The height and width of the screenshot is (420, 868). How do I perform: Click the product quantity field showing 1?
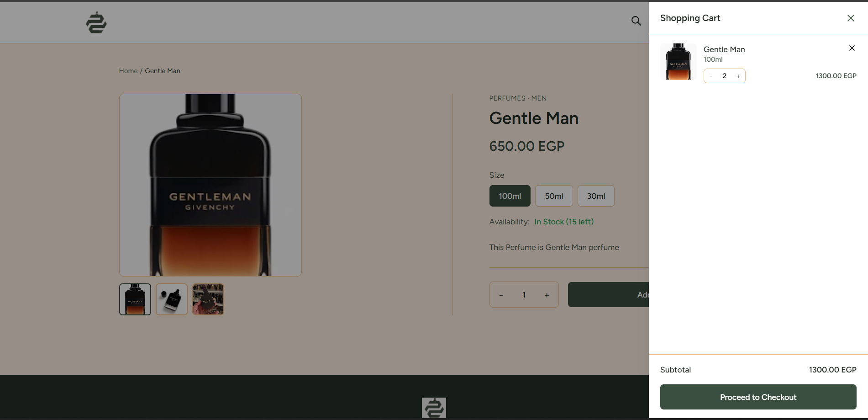coord(524,295)
